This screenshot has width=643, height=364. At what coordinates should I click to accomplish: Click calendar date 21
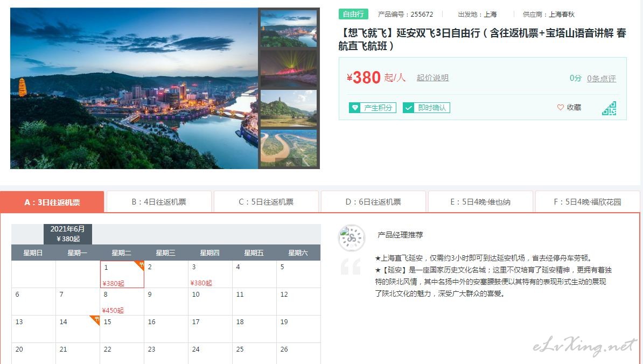(x=78, y=353)
